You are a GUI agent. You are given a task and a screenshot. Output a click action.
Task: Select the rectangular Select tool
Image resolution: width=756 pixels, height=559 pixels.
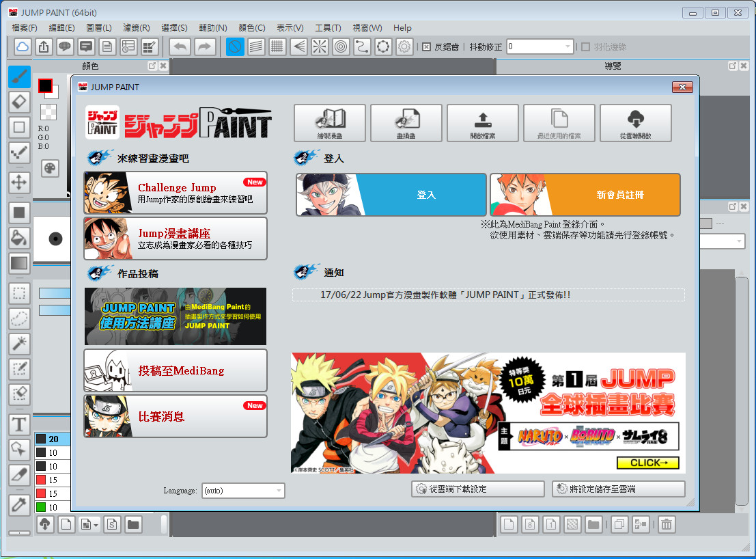(19, 292)
